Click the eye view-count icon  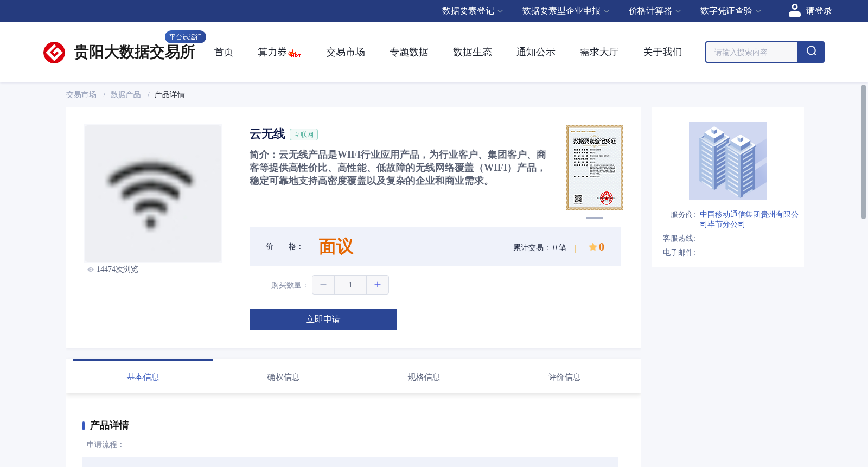91,270
